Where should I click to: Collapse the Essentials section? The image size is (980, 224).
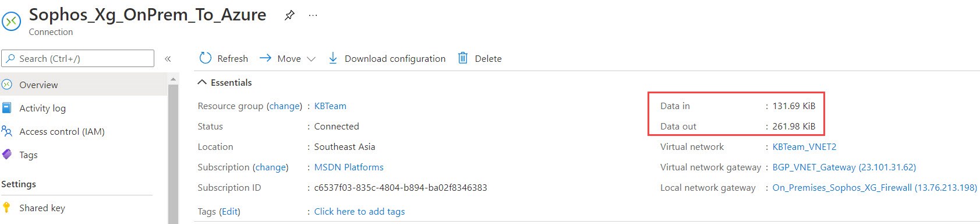[x=202, y=82]
